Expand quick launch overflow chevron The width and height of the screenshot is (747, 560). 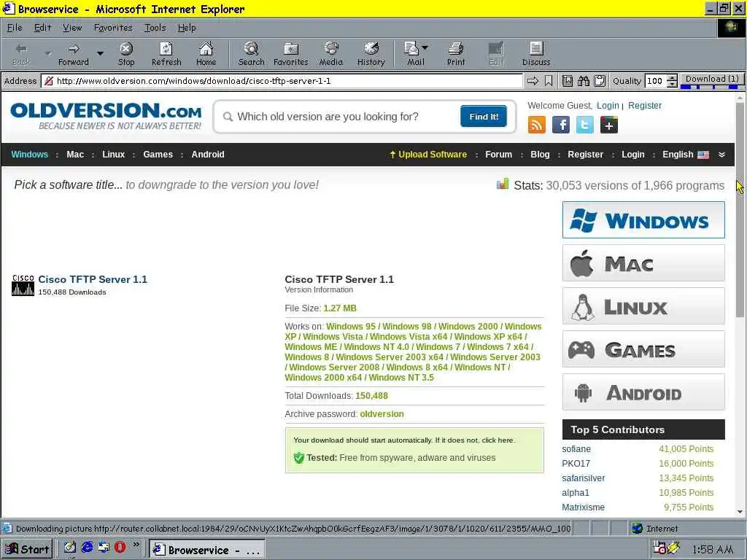[136, 545]
